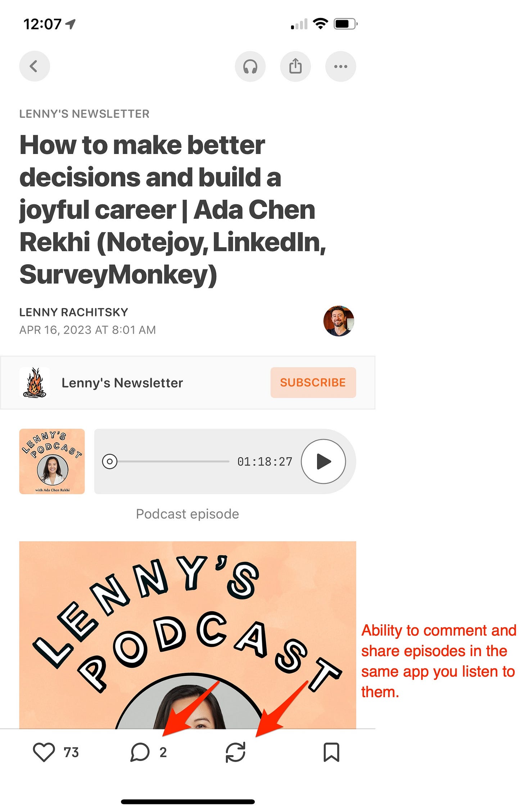Tap the Lenny's Newsletter name in subscribe bar
524x812 pixels.
tap(122, 383)
